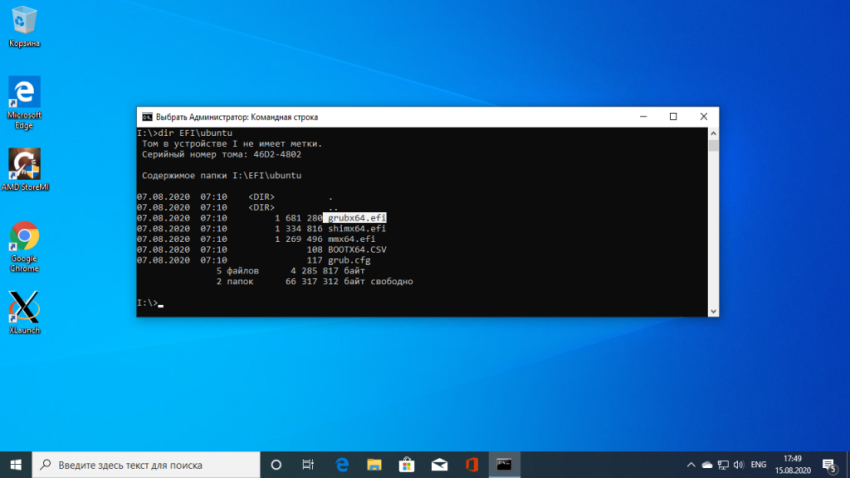
Task: Open the notification center icon
Action: click(828, 465)
